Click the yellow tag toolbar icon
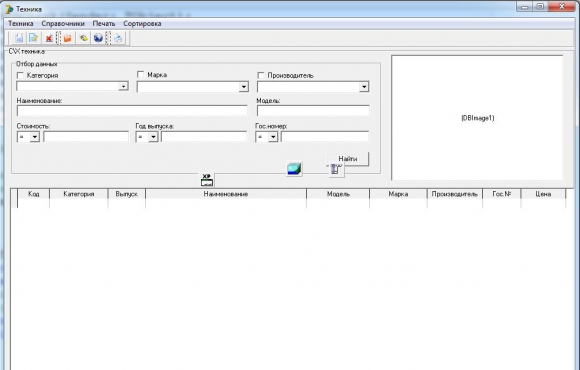The width and height of the screenshot is (580, 370). pos(84,38)
